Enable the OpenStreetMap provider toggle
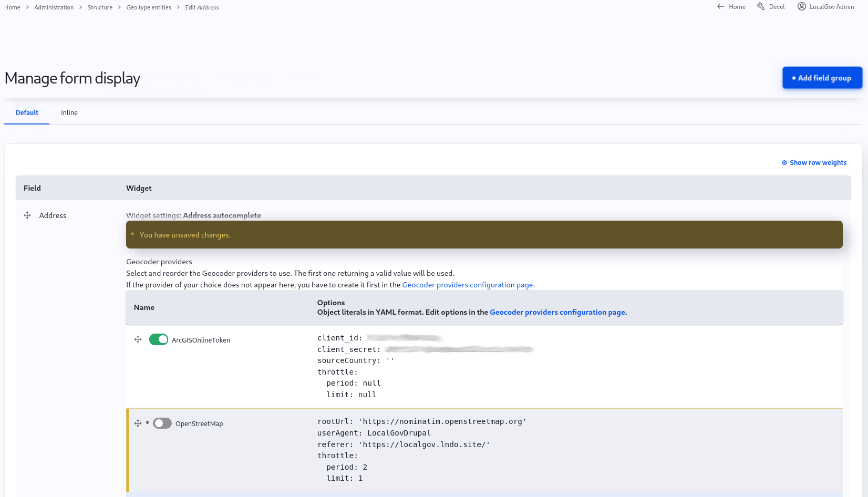This screenshot has width=868, height=497. [x=162, y=423]
